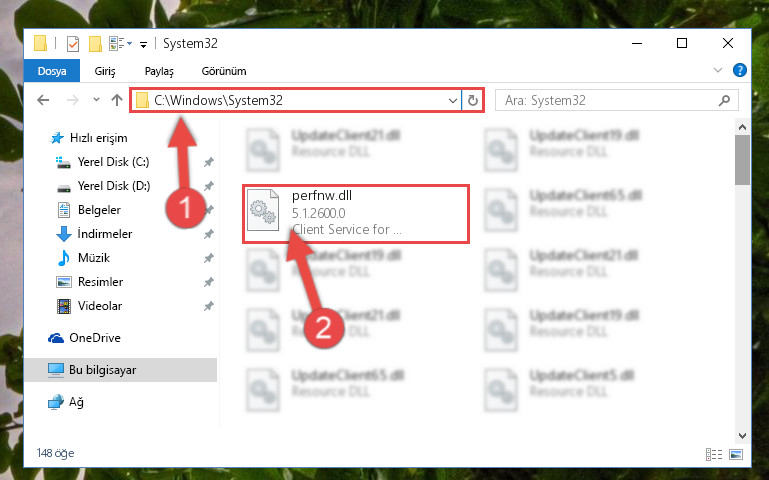Refresh the System32 folder view

(x=472, y=101)
